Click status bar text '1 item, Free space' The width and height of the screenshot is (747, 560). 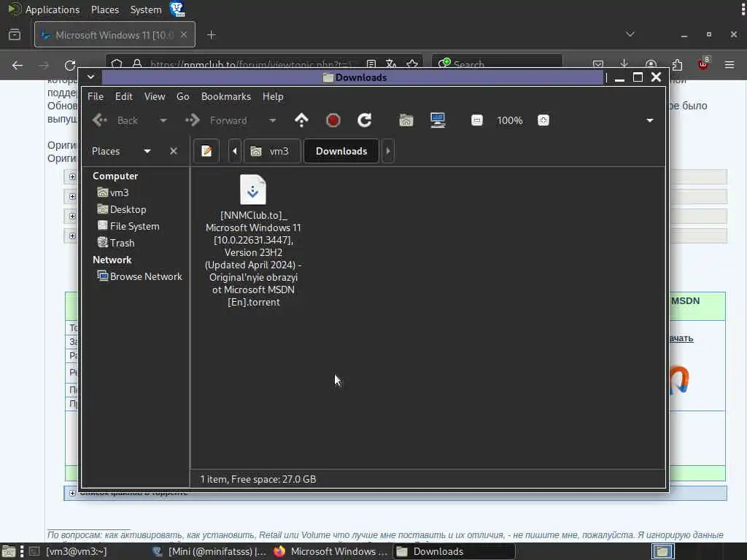258,479
